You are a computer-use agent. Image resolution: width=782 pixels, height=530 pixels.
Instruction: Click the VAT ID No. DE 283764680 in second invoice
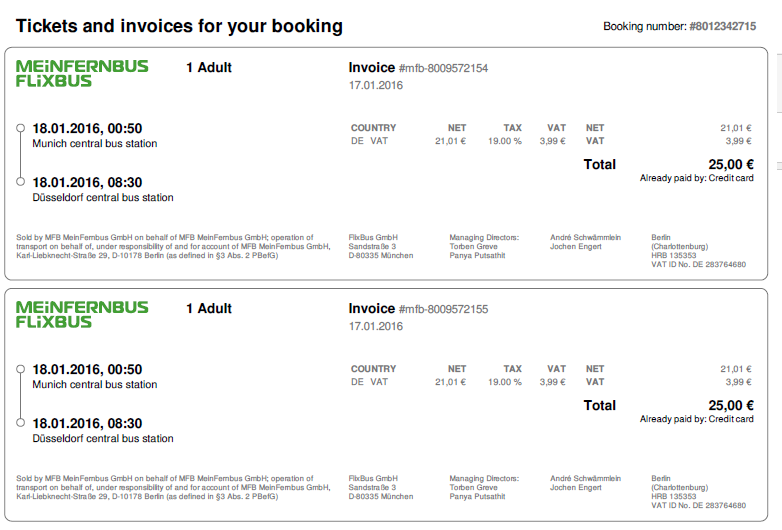coord(698,506)
